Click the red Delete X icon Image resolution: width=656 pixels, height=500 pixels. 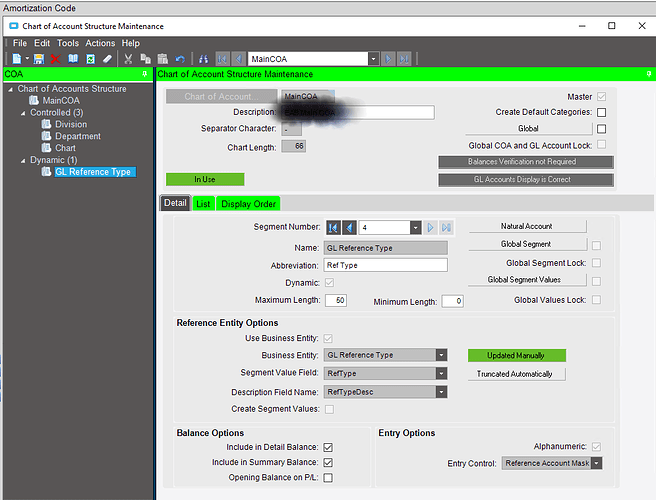pyautogui.click(x=55, y=59)
